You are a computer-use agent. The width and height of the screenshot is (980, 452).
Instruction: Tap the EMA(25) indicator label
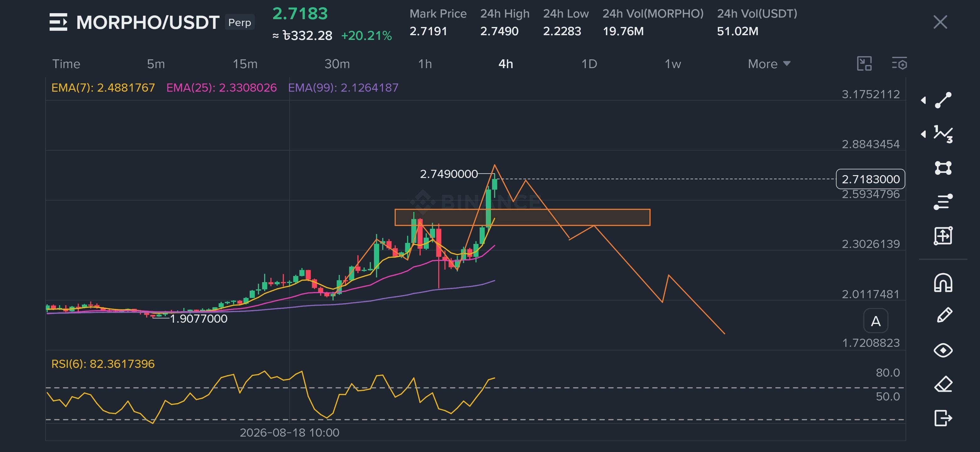[x=221, y=88]
